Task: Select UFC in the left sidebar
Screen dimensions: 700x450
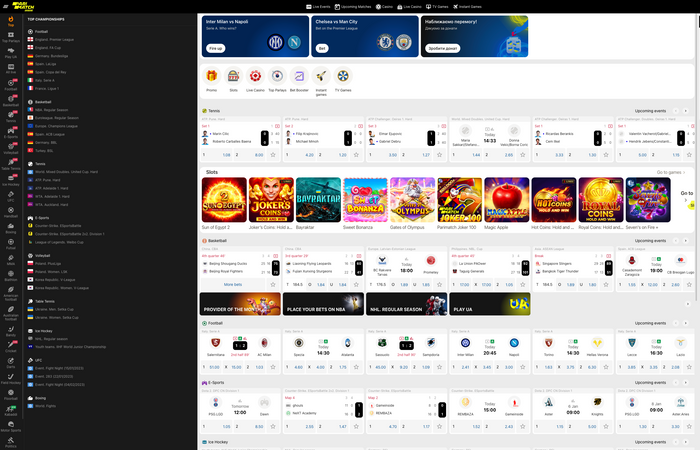Action: (11, 196)
